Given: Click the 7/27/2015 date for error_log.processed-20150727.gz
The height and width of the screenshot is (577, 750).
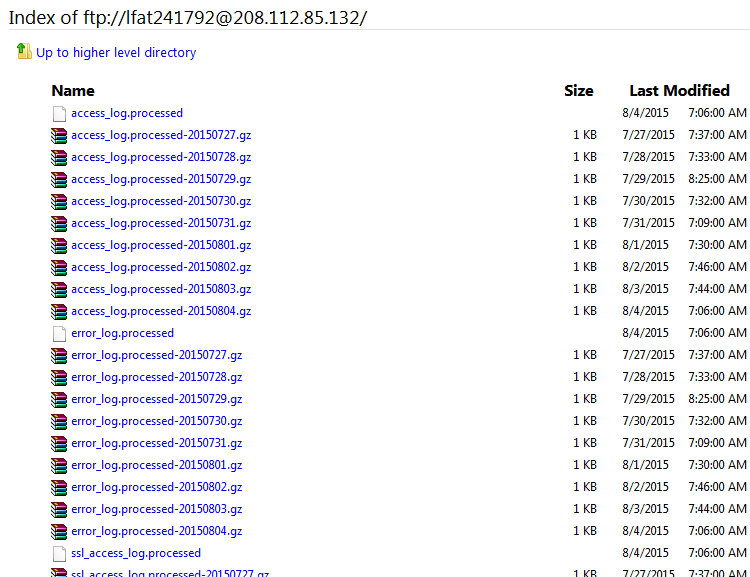Looking at the screenshot, I should point(648,355).
